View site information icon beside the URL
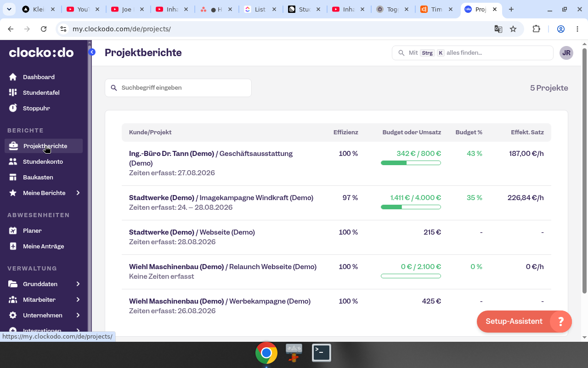This screenshot has height=368, width=588. 63,29
